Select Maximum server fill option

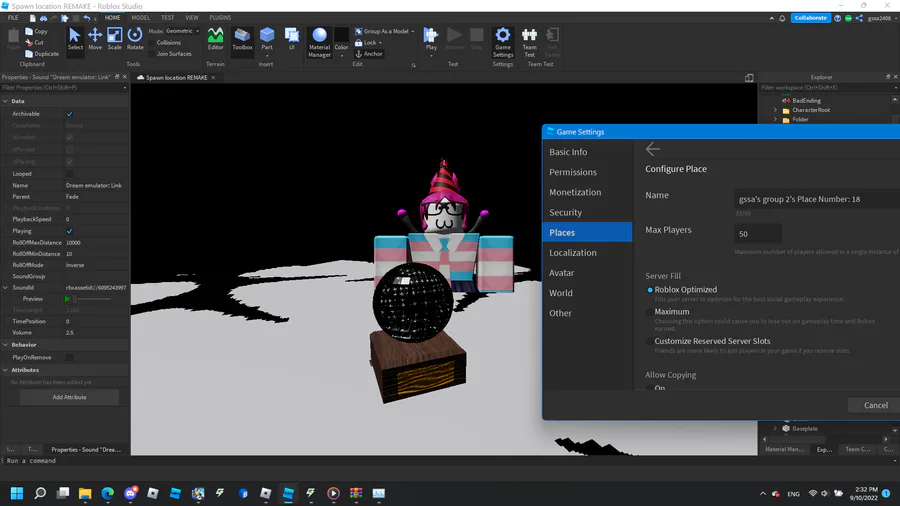pyautogui.click(x=650, y=312)
